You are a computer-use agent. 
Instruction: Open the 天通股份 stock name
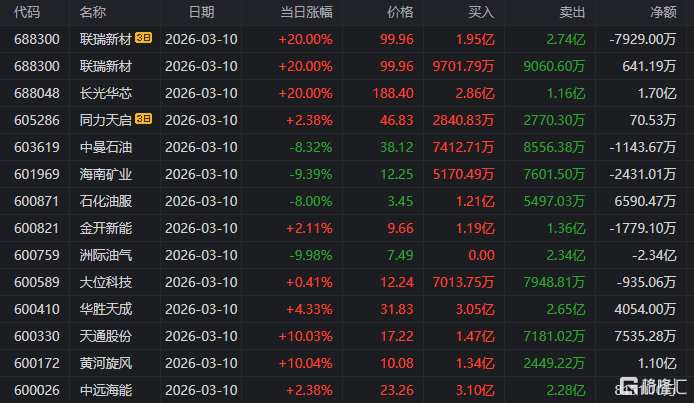[x=105, y=336]
